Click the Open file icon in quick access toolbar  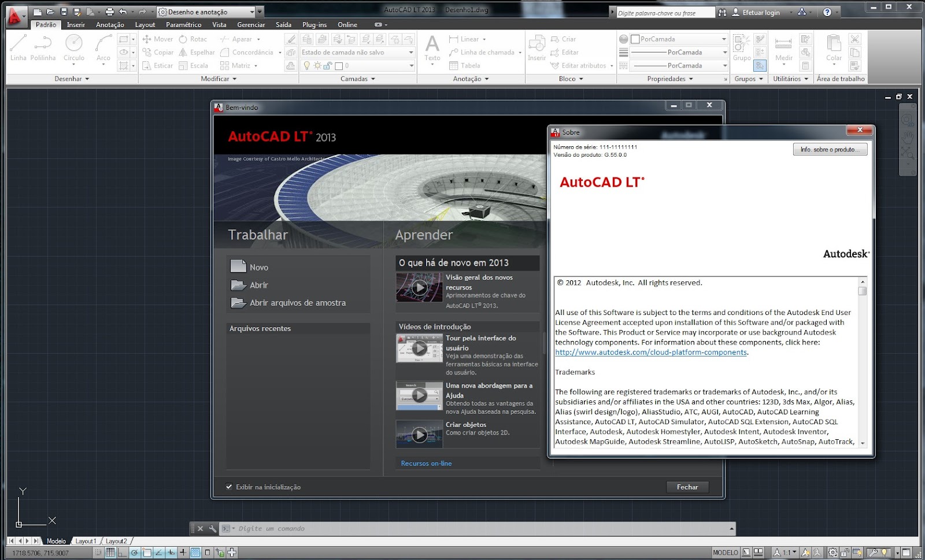(x=50, y=12)
